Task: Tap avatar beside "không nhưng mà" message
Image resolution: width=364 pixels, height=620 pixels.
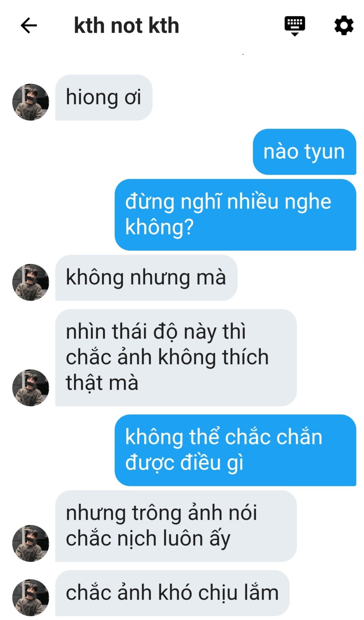Action: (31, 282)
